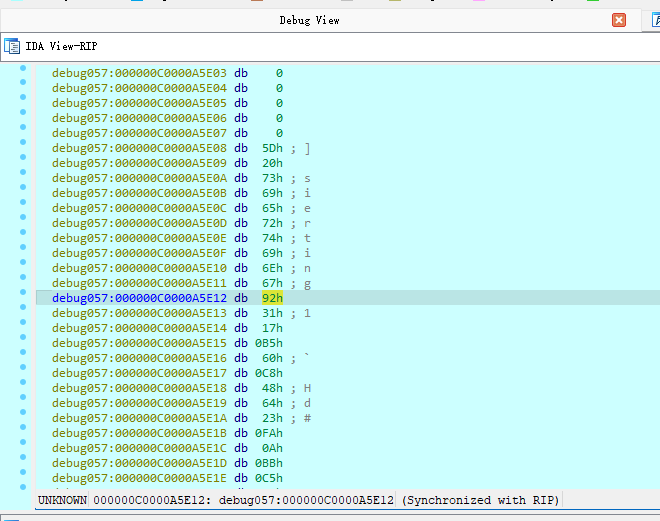Image resolution: width=660 pixels, height=521 pixels.
Task: Click the 69h byte at A5E0F
Action: (x=272, y=253)
